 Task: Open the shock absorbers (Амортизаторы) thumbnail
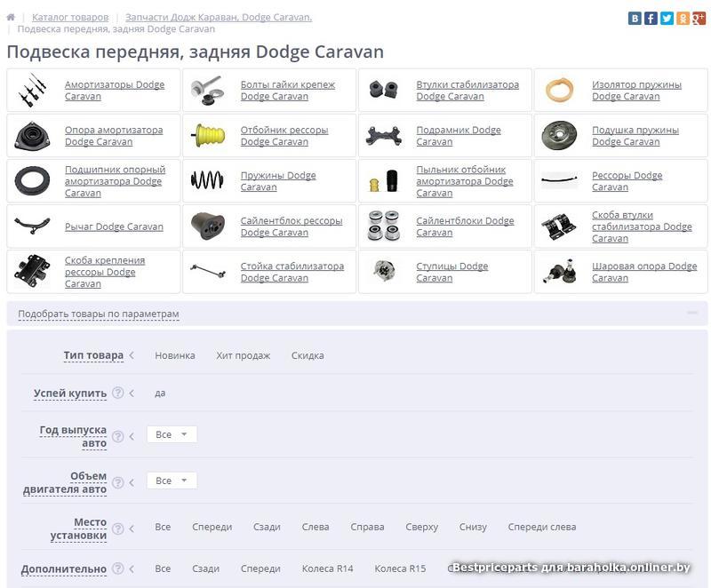pos(32,90)
